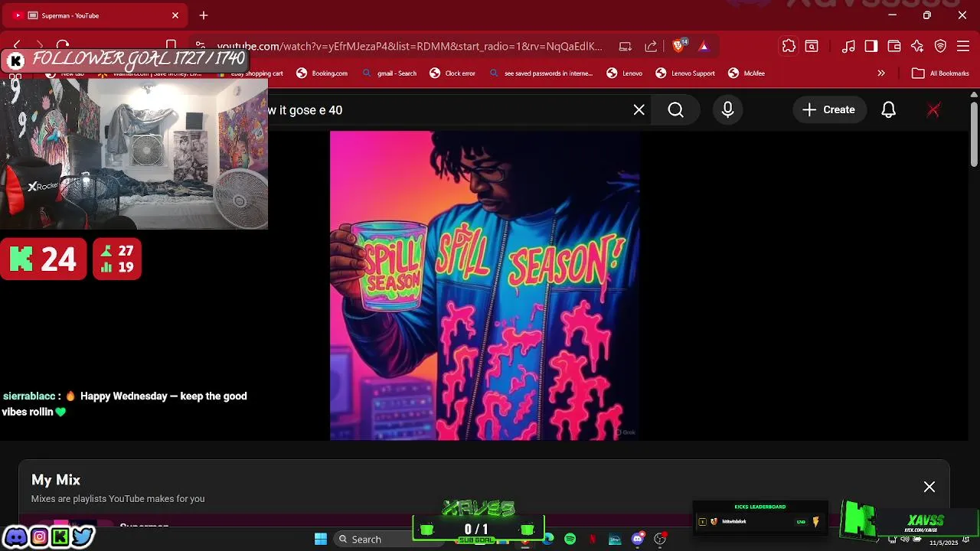Click the share icon in the address bar
980x551 pixels.
click(x=651, y=46)
